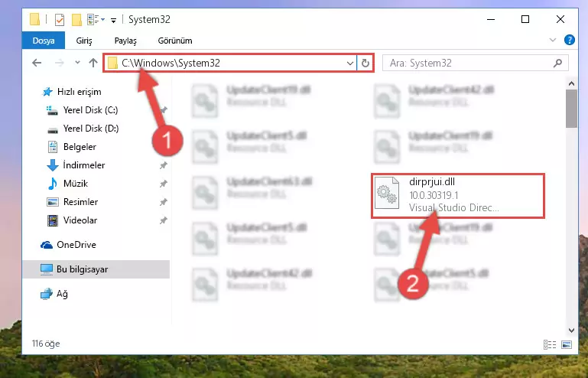Click the İndirmeler pin icon
The height and width of the screenshot is (378, 588).
pyautogui.click(x=163, y=165)
